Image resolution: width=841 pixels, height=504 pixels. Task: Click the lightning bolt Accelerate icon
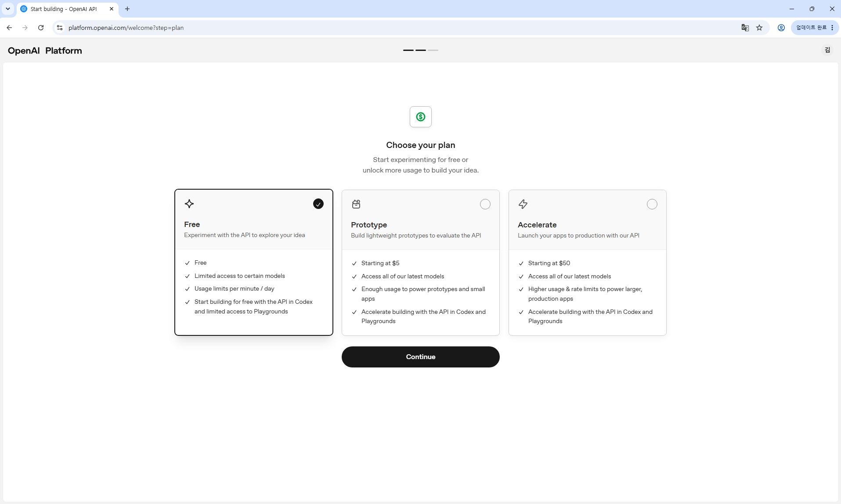pyautogui.click(x=523, y=204)
